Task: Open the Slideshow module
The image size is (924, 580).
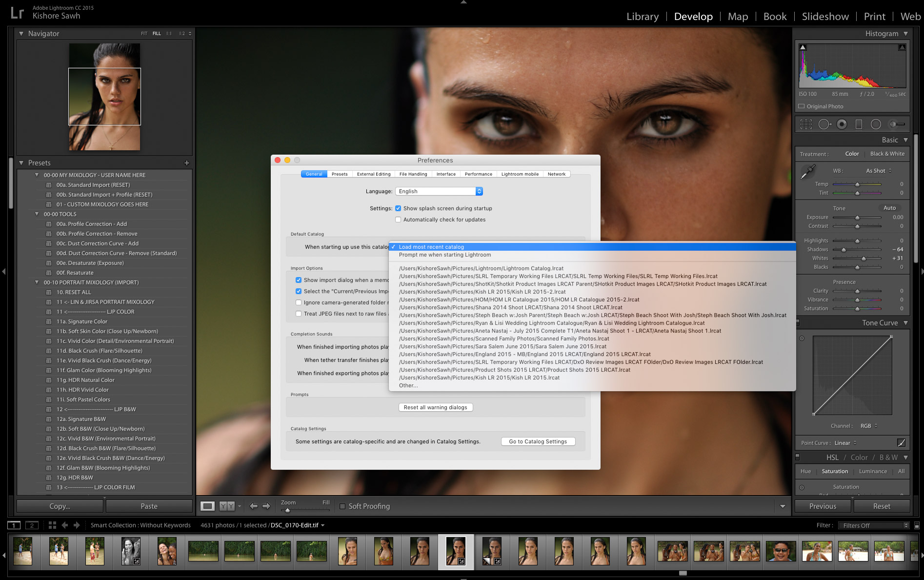Action: coord(825,16)
